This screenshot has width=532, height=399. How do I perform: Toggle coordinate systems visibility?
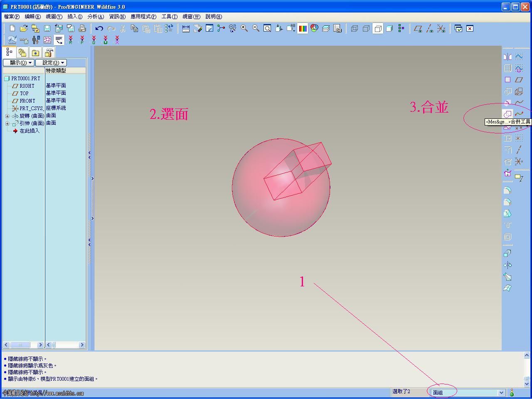[x=441, y=28]
